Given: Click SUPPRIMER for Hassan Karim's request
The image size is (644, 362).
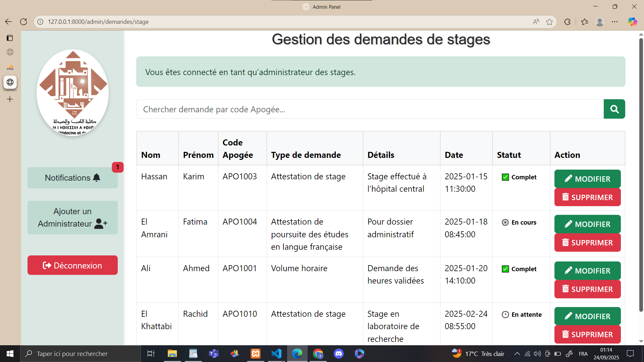Looking at the screenshot, I should pyautogui.click(x=587, y=197).
